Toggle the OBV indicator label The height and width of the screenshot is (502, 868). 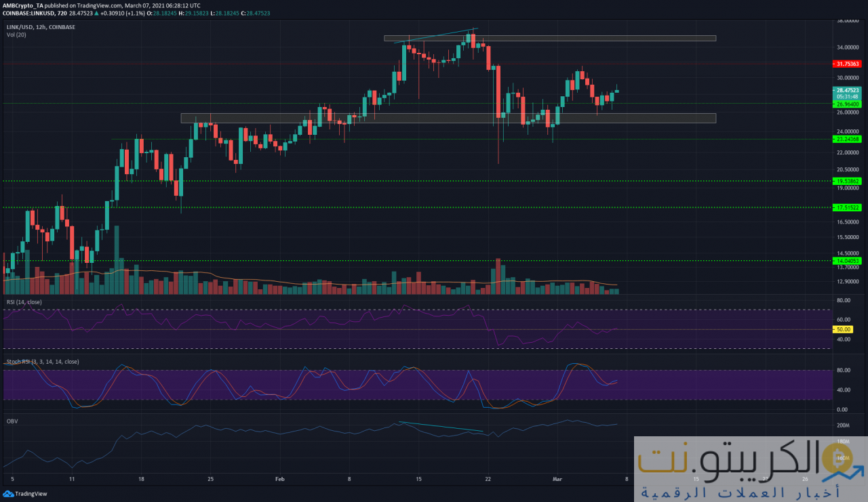tap(12, 420)
